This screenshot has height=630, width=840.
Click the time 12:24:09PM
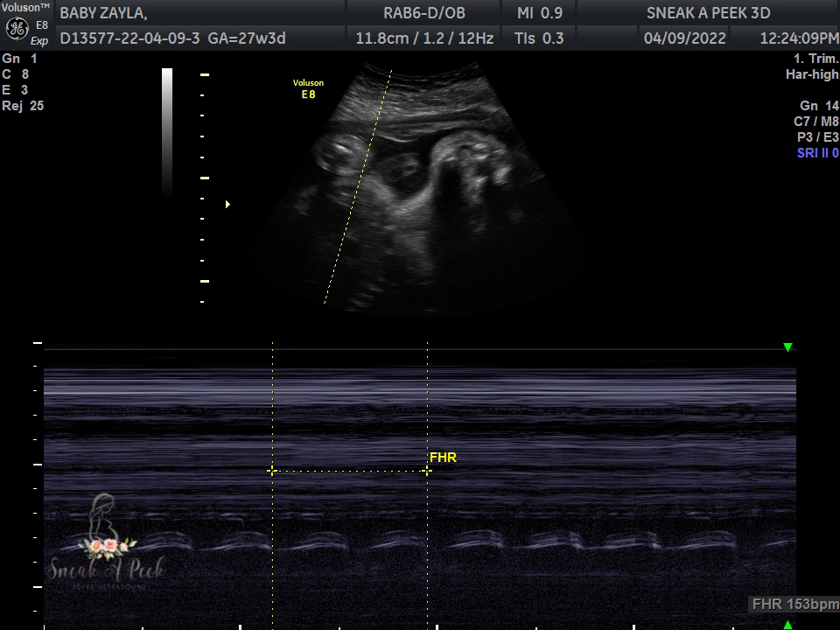799,38
